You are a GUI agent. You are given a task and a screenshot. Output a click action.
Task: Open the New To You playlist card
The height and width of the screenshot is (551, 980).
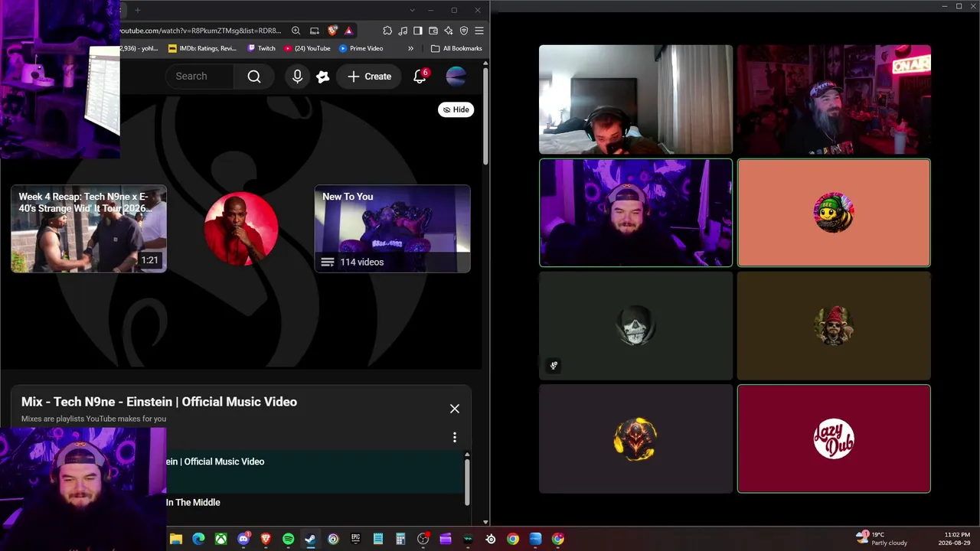pyautogui.click(x=392, y=229)
